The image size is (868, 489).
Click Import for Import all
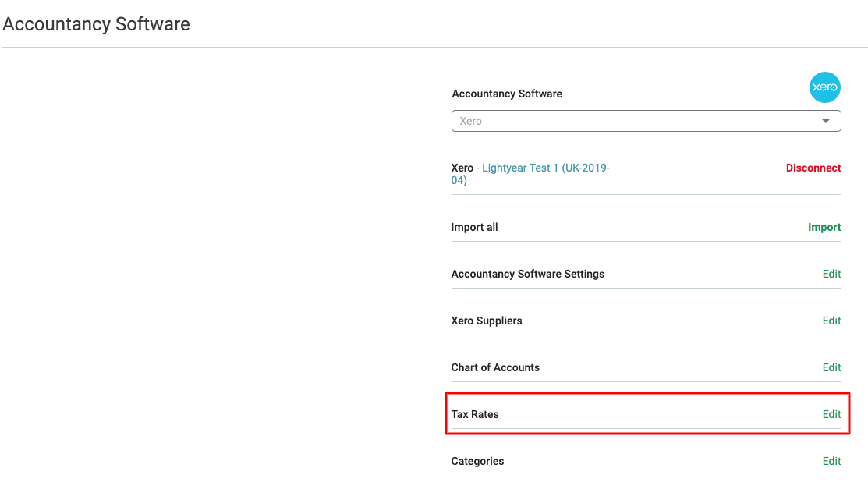point(824,227)
